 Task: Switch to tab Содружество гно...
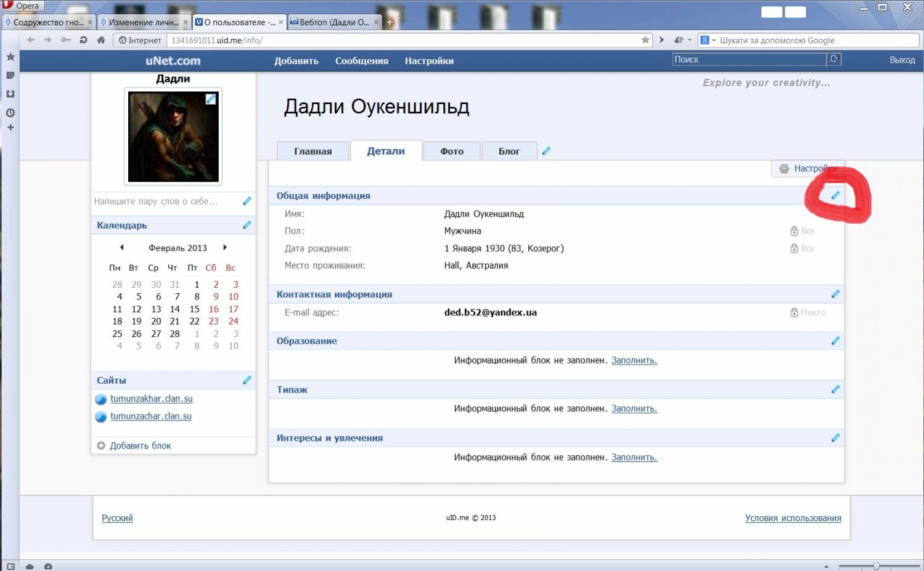tap(48, 22)
